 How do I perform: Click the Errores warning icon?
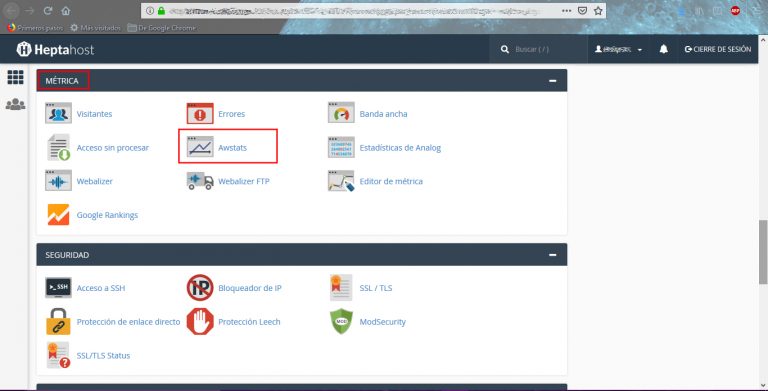pyautogui.click(x=200, y=113)
